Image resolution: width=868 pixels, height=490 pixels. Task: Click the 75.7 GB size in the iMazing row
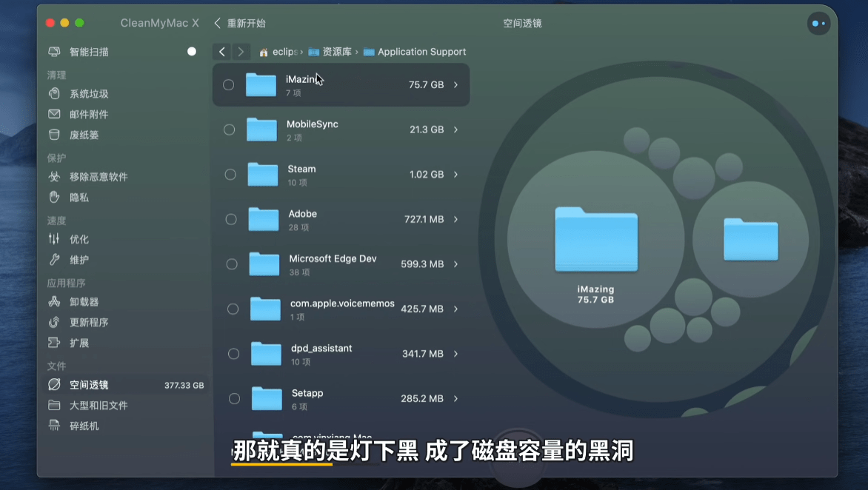pyautogui.click(x=427, y=84)
